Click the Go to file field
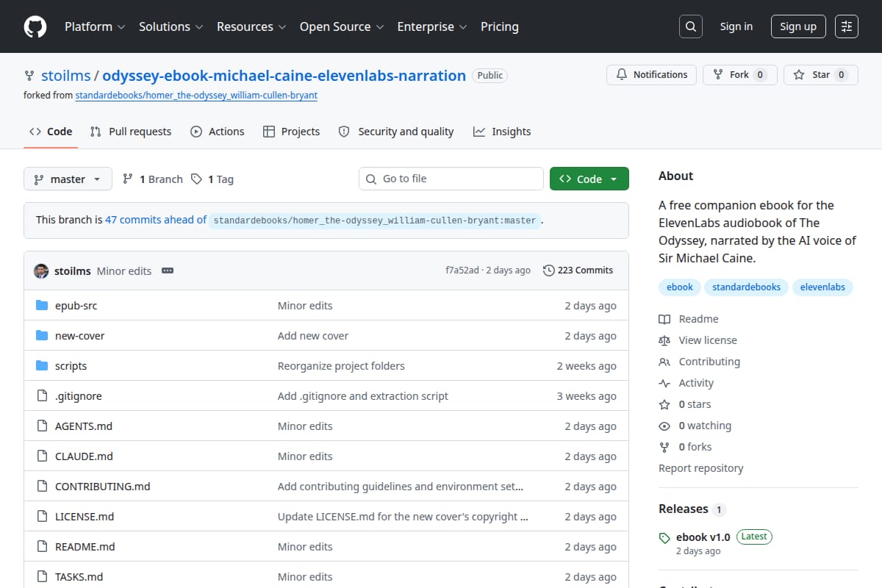 451,179
